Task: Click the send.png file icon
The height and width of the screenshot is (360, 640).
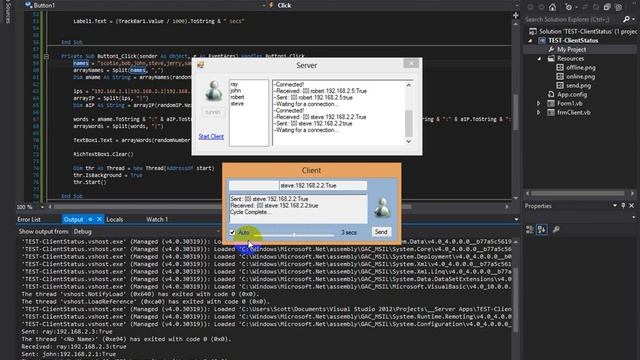Action: [x=560, y=85]
